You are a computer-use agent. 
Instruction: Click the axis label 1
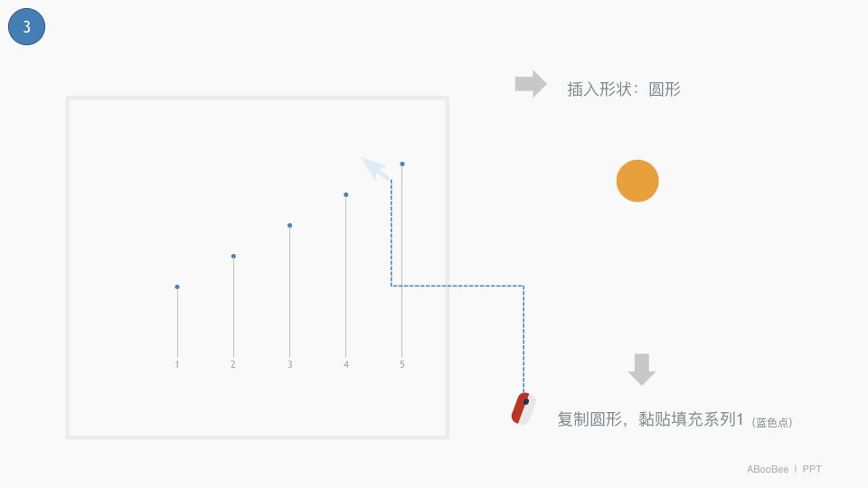[177, 364]
